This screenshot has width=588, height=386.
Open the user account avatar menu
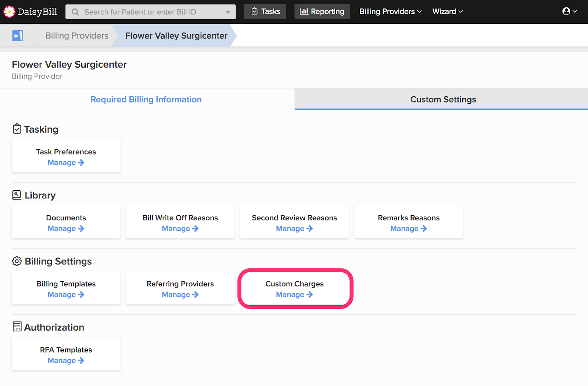tap(570, 11)
